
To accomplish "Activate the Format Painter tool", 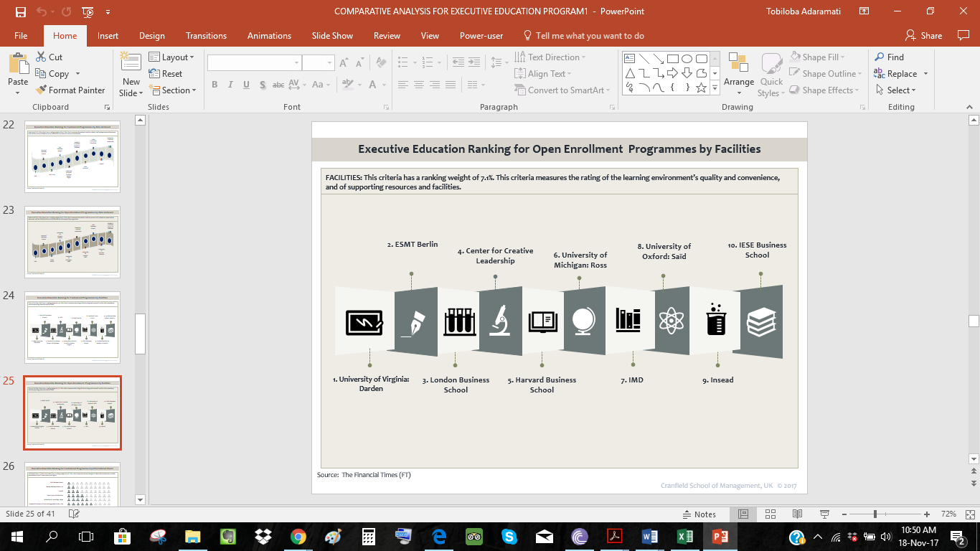I will click(70, 90).
